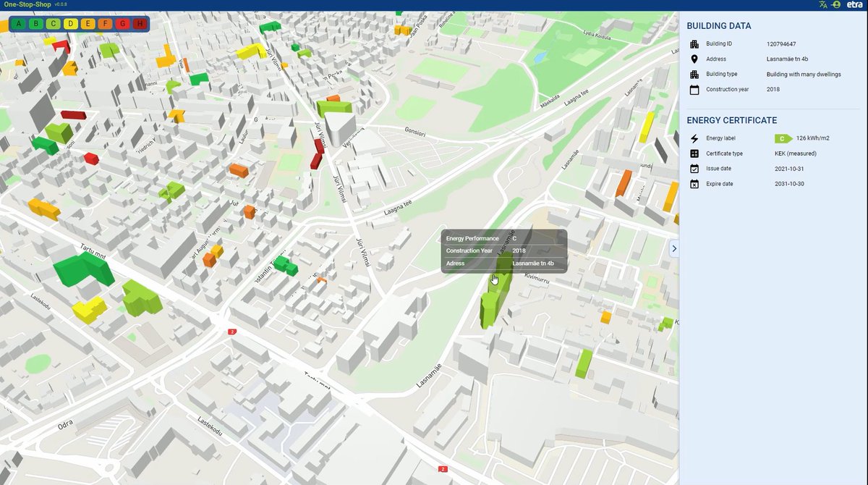Click the Issue date calendar-check icon
868x485 pixels.
pos(694,169)
